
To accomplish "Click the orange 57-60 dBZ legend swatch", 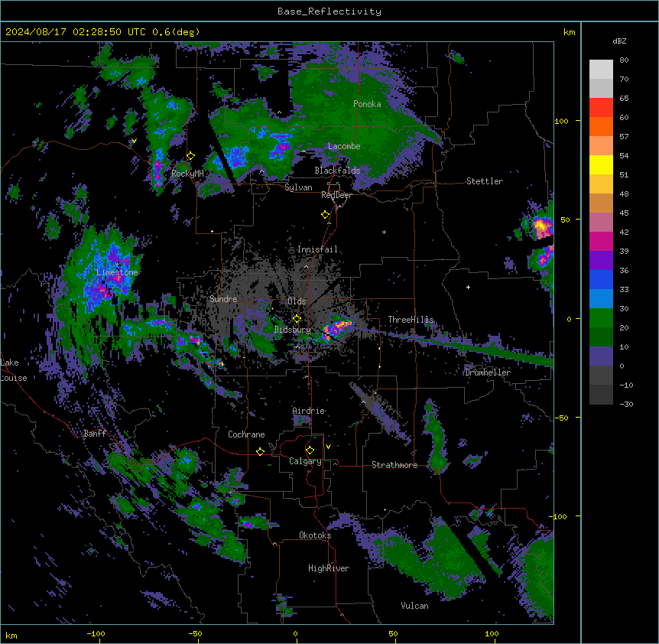I will (601, 126).
